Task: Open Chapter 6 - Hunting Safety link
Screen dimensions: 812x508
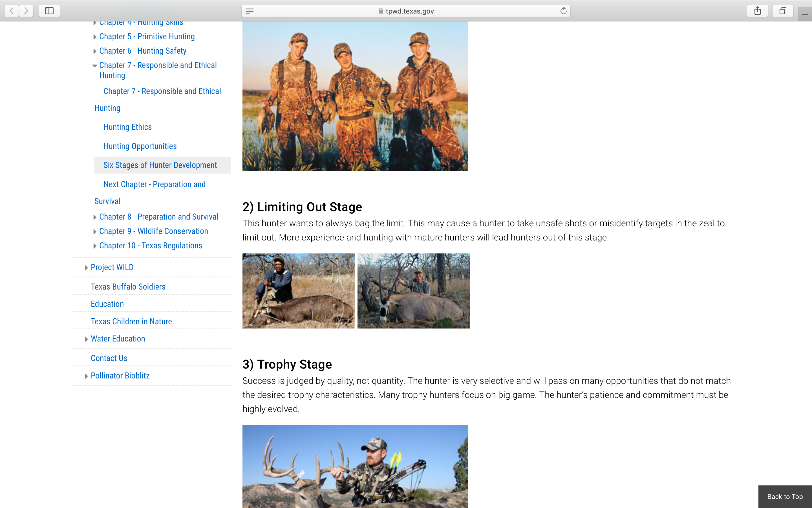Action: coord(143,51)
